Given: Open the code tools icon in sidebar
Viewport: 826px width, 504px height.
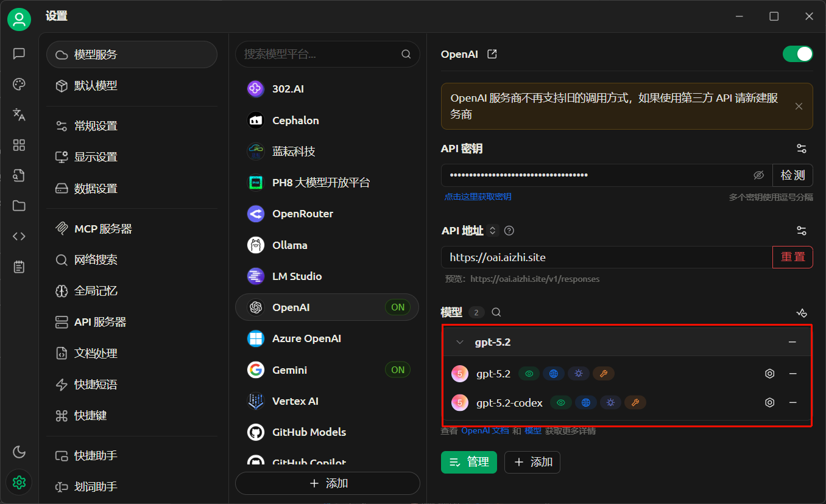Looking at the screenshot, I should (19, 236).
